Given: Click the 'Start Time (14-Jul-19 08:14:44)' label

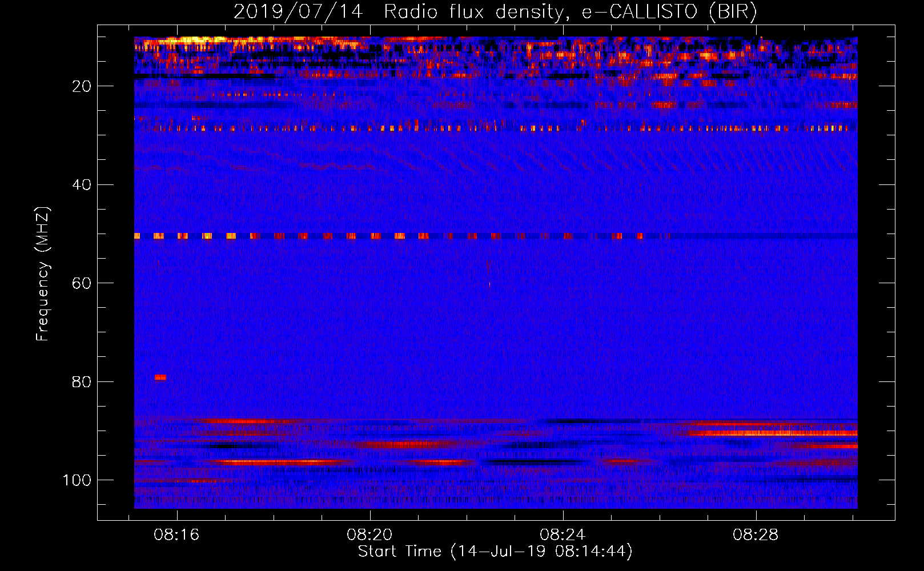Looking at the screenshot, I should coord(495,552).
